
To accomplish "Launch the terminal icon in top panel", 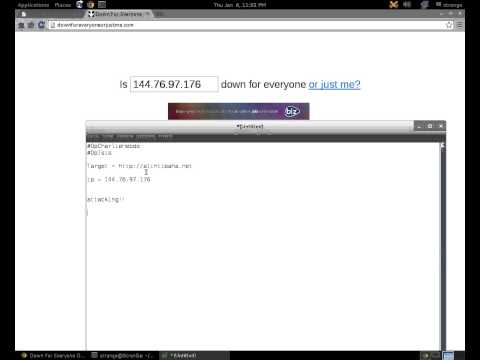I will [x=102, y=5].
